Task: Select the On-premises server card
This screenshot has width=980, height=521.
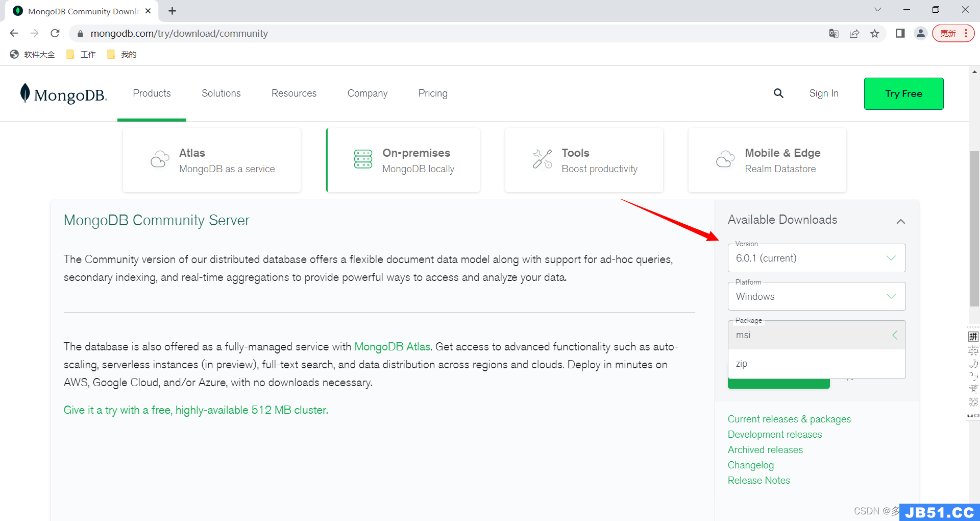Action: (403, 160)
